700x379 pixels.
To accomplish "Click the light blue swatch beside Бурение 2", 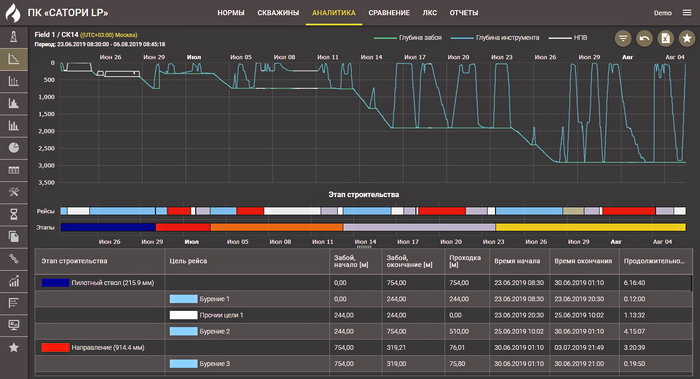I will point(183,331).
